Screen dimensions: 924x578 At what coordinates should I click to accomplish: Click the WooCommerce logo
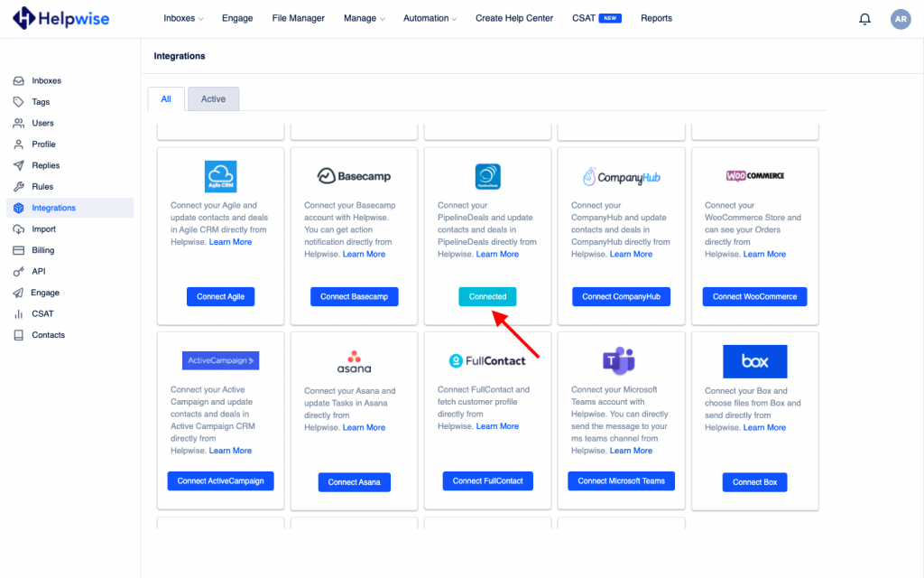tap(755, 176)
